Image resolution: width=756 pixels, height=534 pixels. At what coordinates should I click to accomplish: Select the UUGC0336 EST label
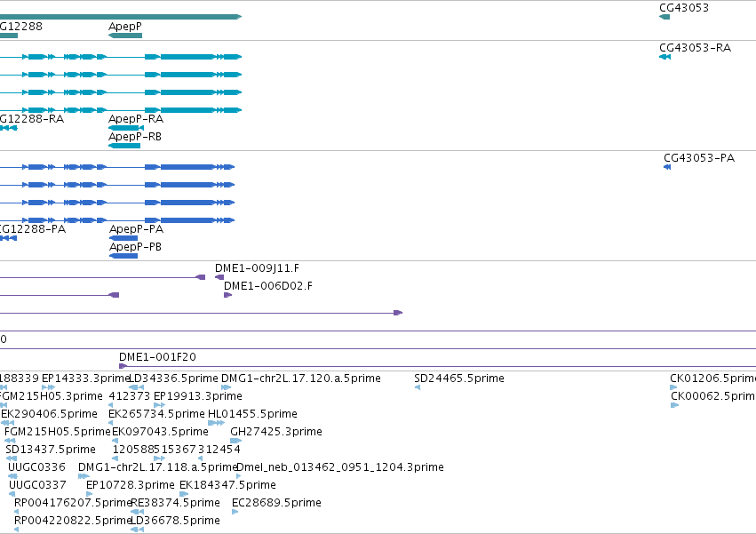pyautogui.click(x=36, y=467)
